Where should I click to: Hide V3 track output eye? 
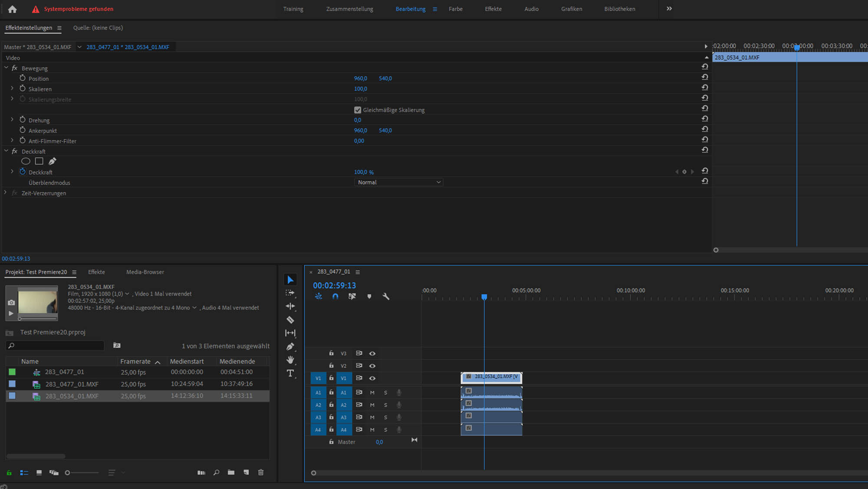pos(372,354)
